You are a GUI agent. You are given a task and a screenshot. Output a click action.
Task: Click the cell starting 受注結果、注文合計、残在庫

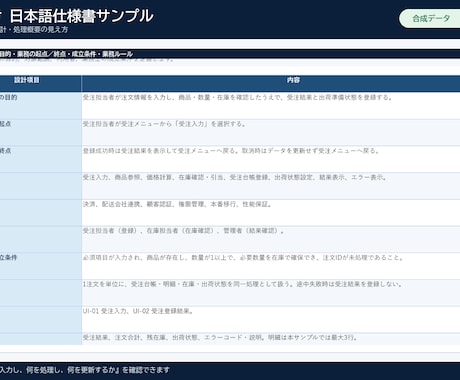[x=271, y=339]
